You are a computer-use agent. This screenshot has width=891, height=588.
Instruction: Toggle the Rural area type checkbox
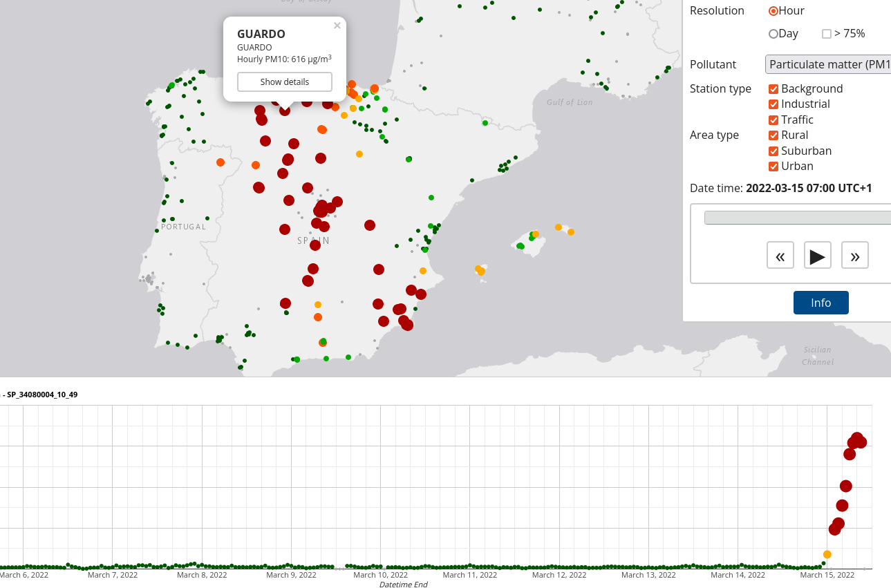coord(773,135)
